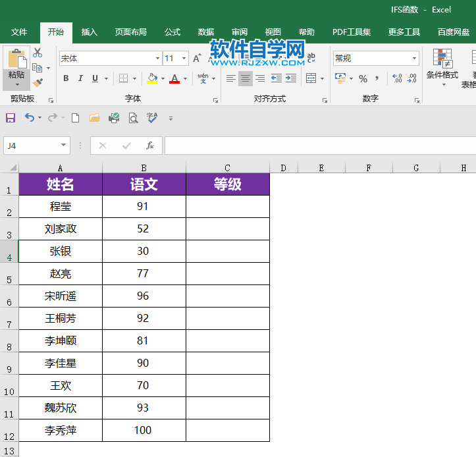The height and width of the screenshot is (457, 476).
Task: Open Insert Function fx button
Action: [150, 146]
